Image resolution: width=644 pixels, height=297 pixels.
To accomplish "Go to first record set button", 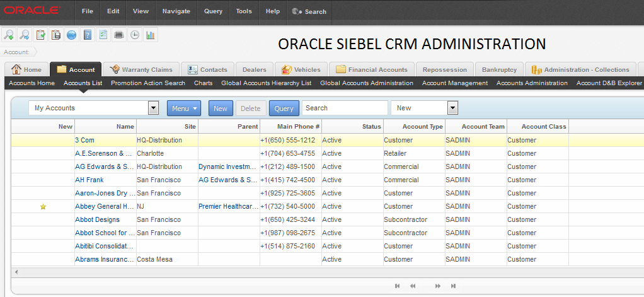I will pos(397,286).
